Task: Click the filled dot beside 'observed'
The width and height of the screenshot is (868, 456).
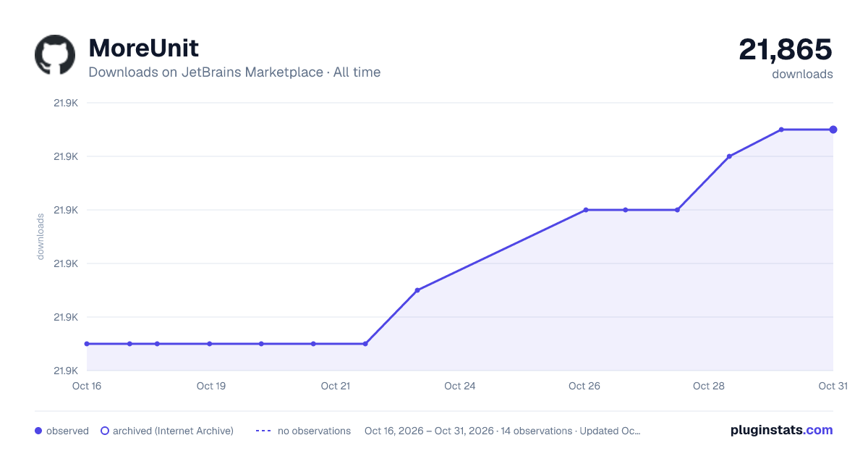Action: pos(38,431)
